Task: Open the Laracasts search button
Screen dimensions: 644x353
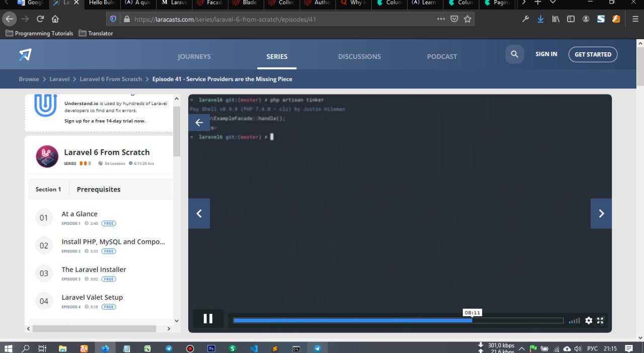Action: [x=514, y=54]
